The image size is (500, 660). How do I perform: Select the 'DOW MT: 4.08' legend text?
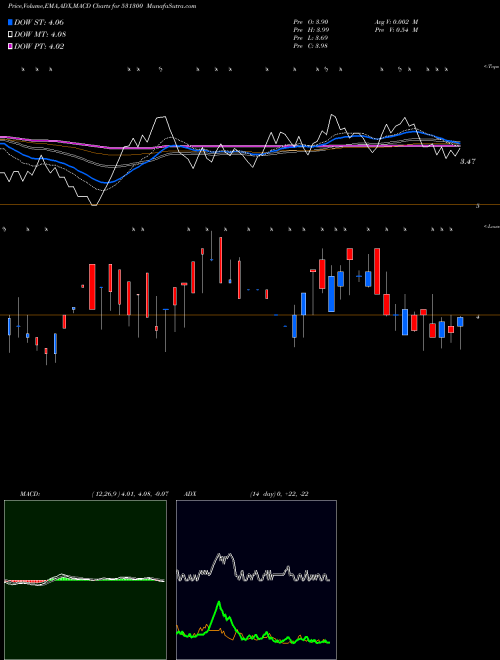(x=40, y=35)
